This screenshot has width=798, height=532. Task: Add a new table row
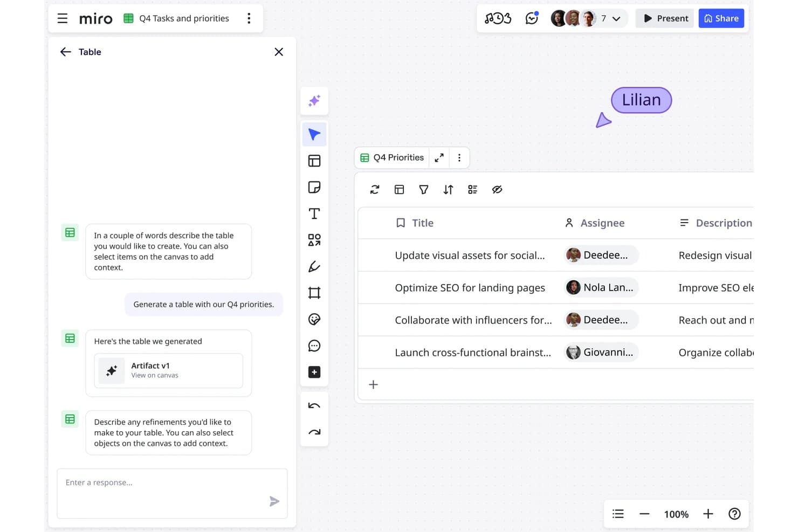pyautogui.click(x=373, y=384)
